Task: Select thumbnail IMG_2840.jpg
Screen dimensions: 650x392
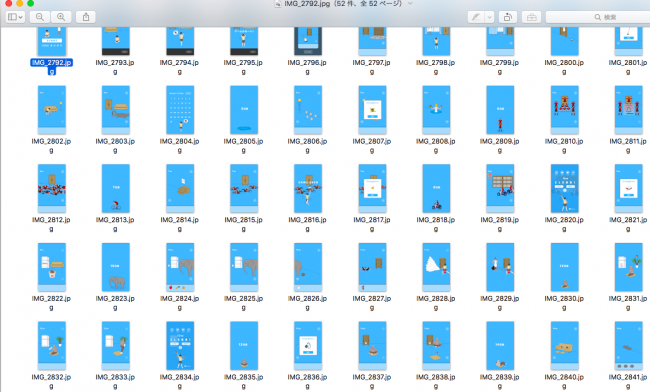Action: point(565,346)
